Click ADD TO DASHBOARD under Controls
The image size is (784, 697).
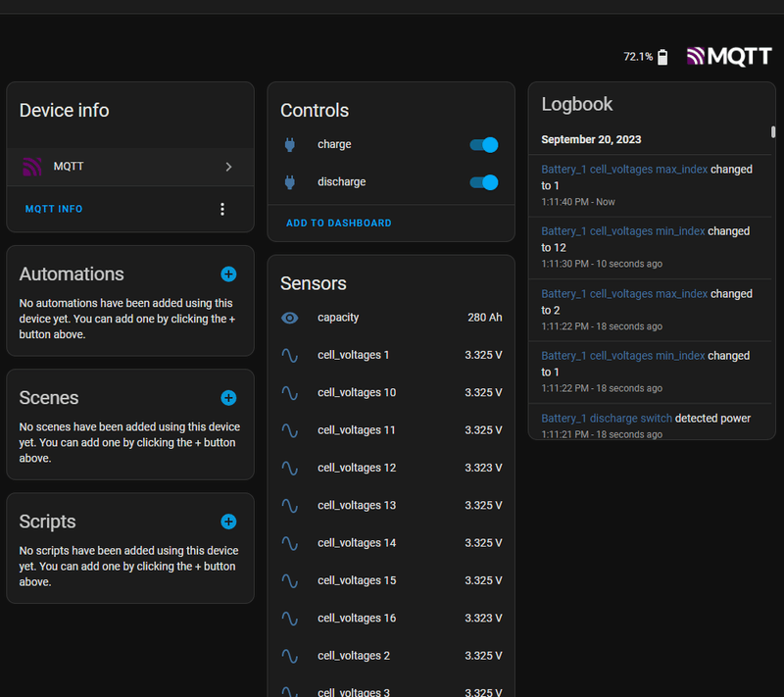[338, 224]
